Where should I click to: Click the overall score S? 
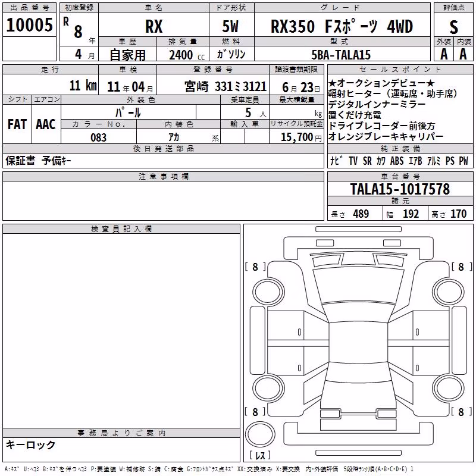tap(453, 27)
